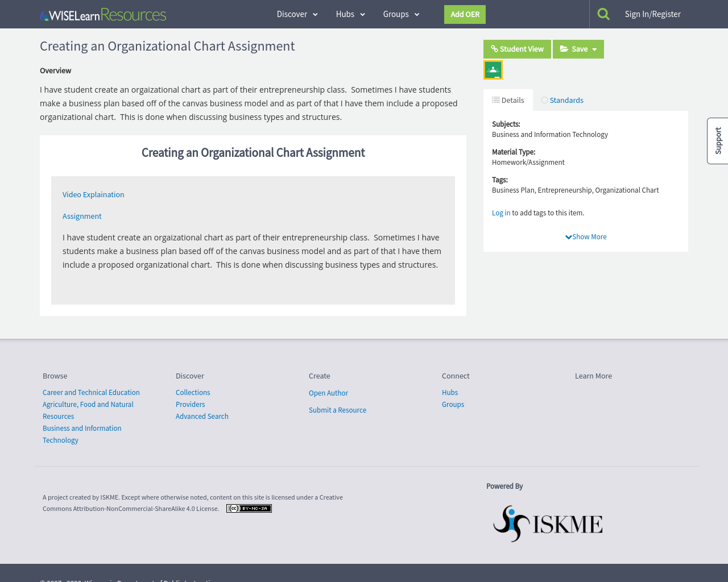Click the Creative Commons BY-NC-SA license icon

pyautogui.click(x=249, y=508)
